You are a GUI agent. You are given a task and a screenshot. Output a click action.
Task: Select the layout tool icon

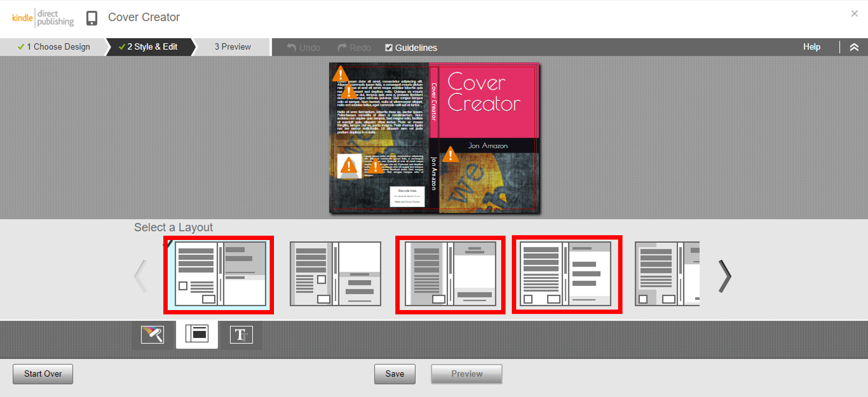point(197,334)
